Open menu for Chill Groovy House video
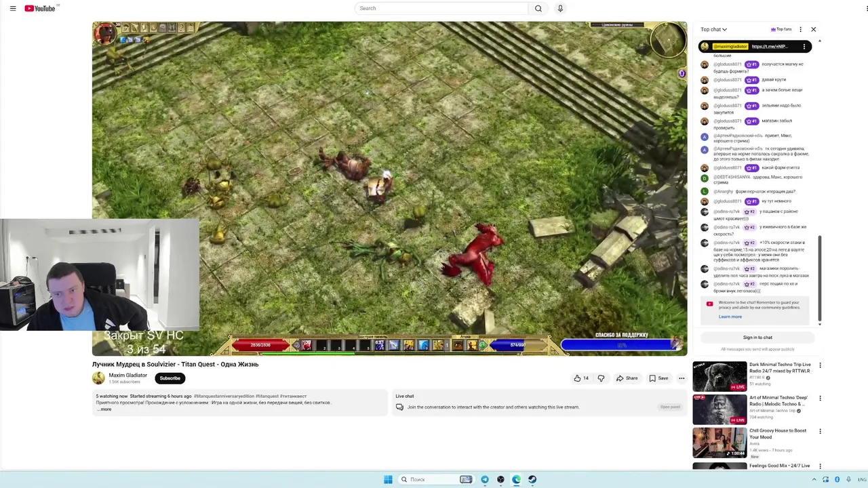 point(820,431)
